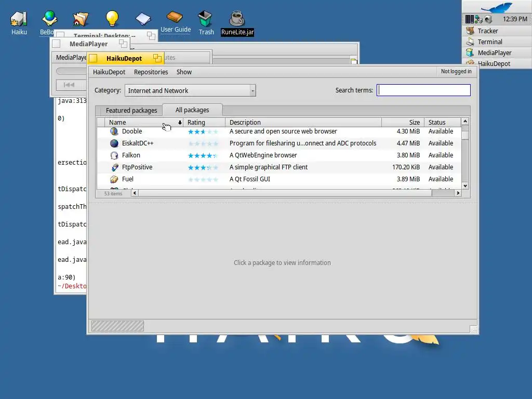
Task: Sort packages by the Status column
Action: coord(443,123)
